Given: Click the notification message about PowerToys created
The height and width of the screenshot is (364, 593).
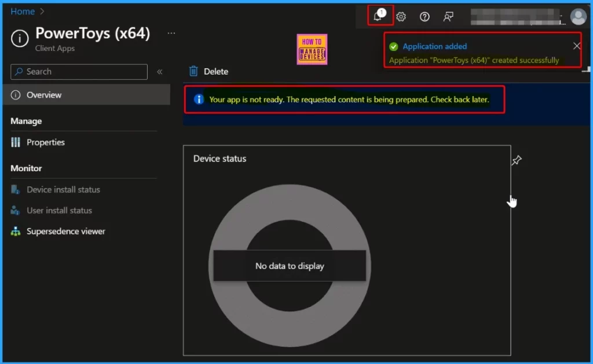Looking at the screenshot, I should click(x=474, y=60).
